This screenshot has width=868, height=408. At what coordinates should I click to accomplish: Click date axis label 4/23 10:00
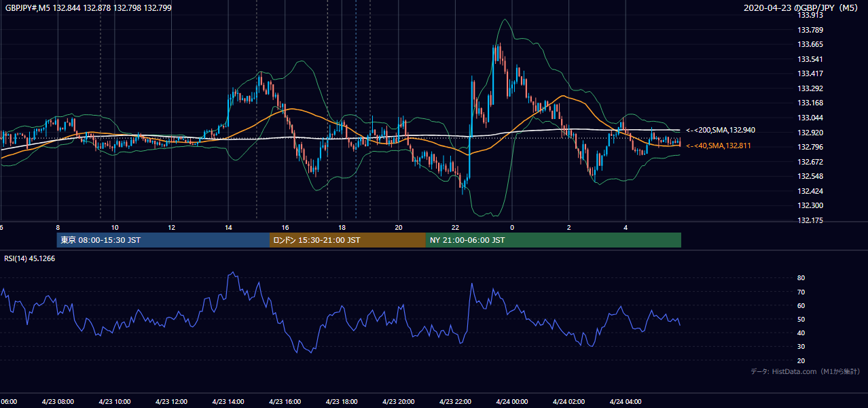pos(114,402)
